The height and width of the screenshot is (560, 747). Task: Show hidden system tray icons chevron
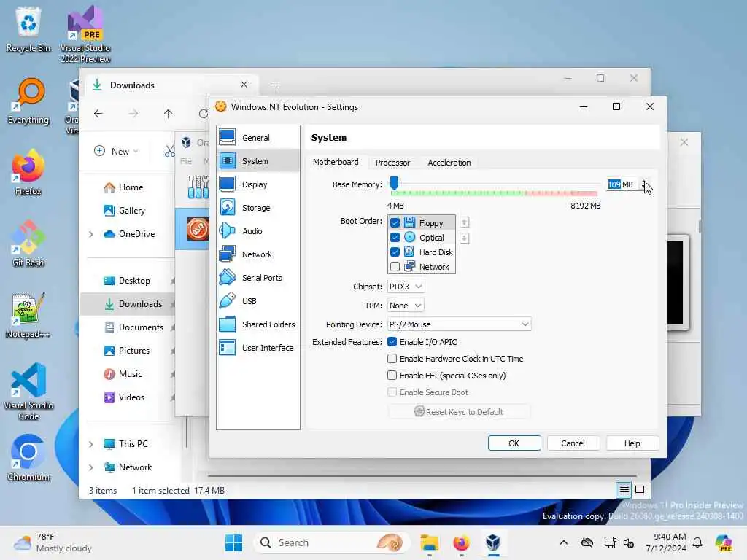point(564,542)
